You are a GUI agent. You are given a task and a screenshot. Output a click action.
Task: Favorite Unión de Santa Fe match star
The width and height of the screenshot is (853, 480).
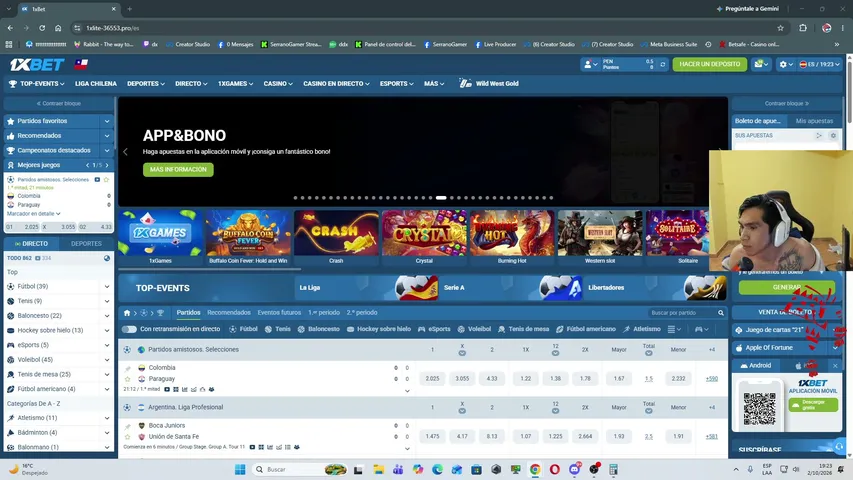[128, 436]
